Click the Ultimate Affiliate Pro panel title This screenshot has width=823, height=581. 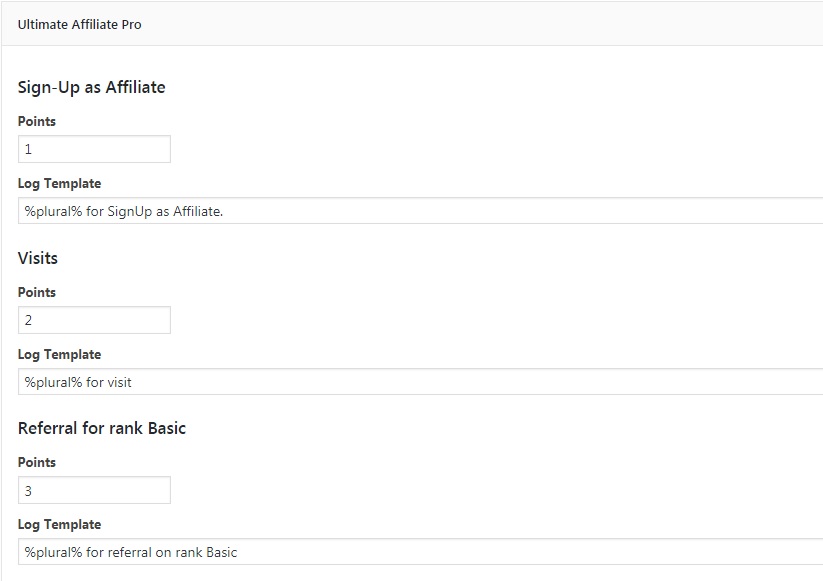point(79,24)
